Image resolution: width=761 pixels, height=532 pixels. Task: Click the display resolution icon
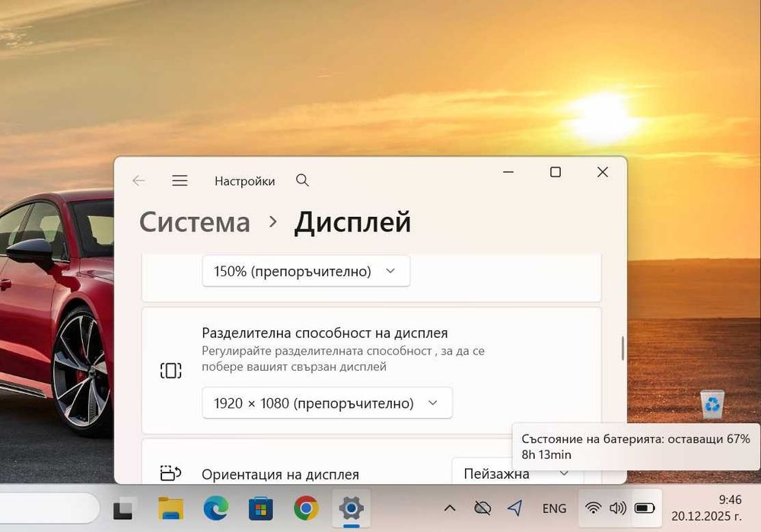[x=170, y=371]
